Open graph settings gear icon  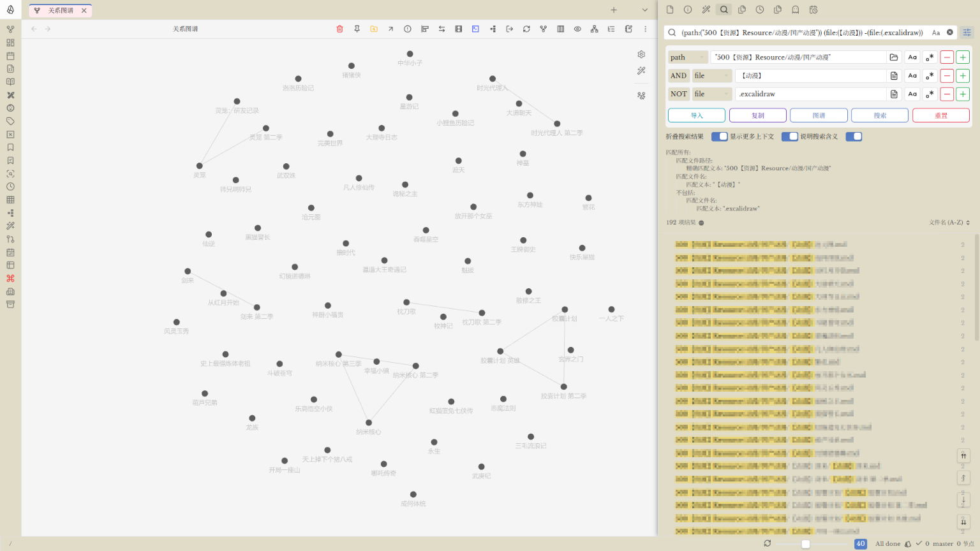coord(641,54)
